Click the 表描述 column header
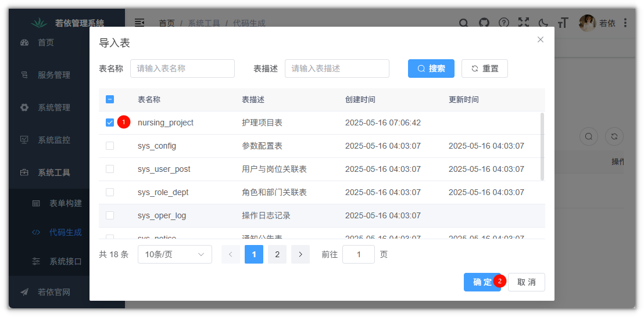This screenshot has width=644, height=317. [253, 100]
